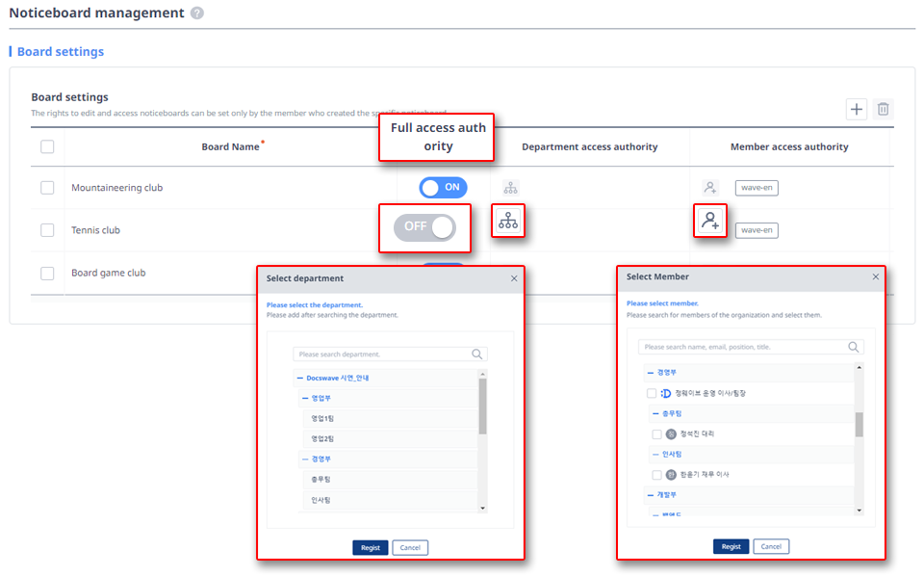Click Cancel in Select Member dialog
Image resolution: width=924 pixels, height=577 pixels.
pos(771,546)
